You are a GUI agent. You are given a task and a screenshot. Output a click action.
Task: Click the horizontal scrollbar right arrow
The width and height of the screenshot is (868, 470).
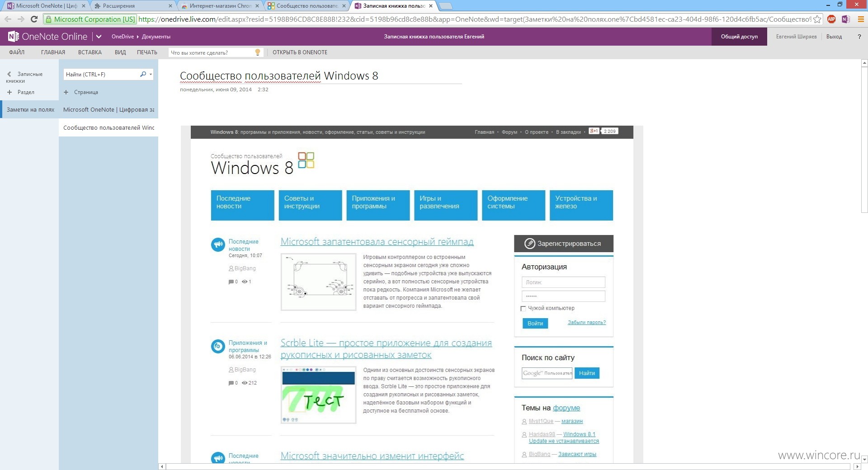point(857,466)
